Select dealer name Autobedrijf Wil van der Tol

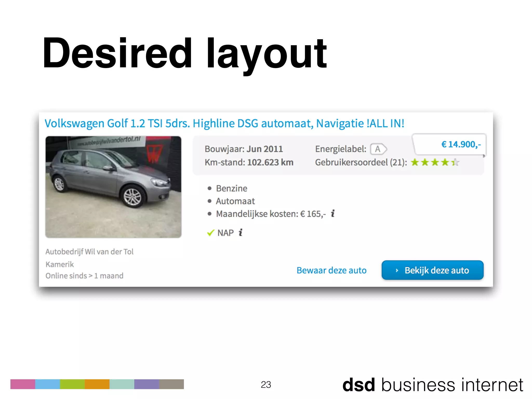point(89,251)
